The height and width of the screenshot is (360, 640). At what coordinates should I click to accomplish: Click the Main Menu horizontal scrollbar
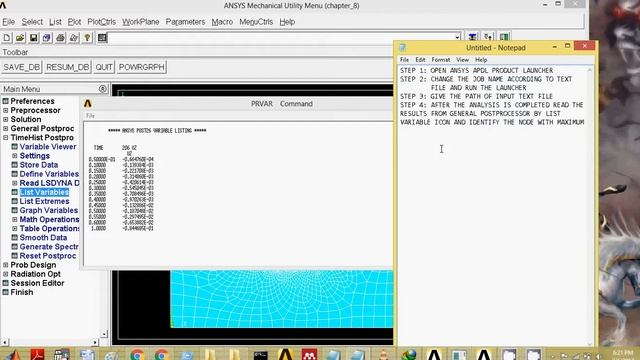click(50, 342)
